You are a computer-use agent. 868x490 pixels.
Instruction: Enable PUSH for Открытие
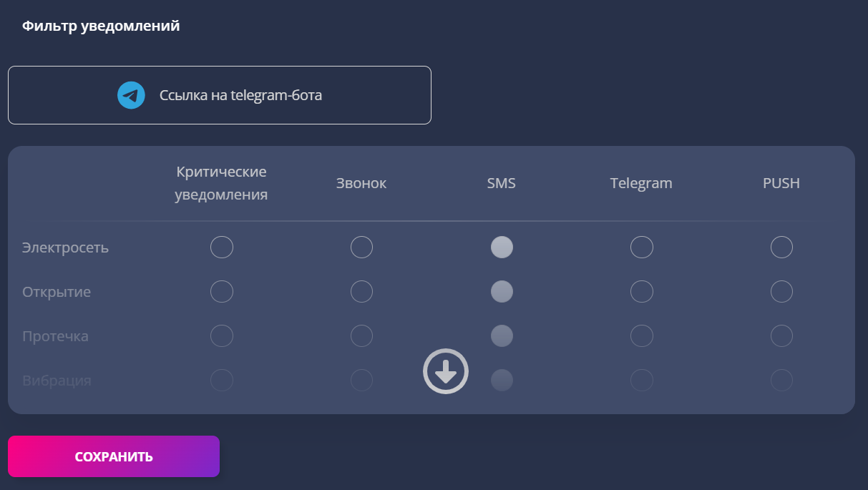(781, 292)
